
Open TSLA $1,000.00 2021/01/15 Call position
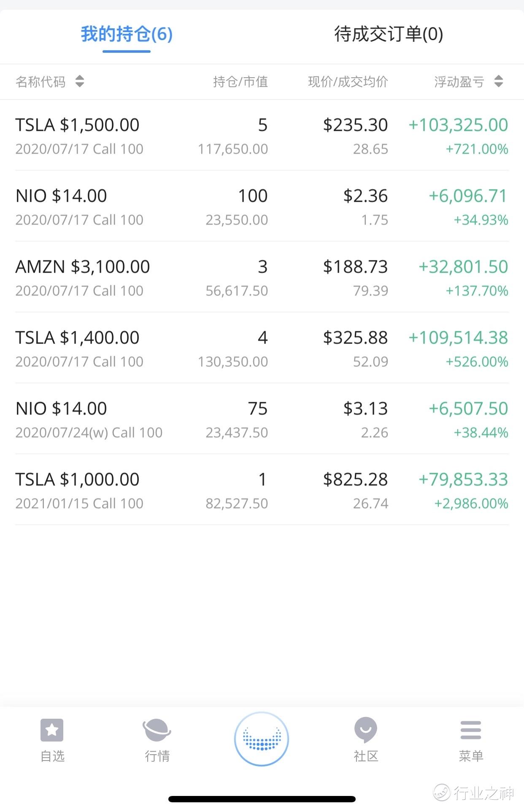262,490
